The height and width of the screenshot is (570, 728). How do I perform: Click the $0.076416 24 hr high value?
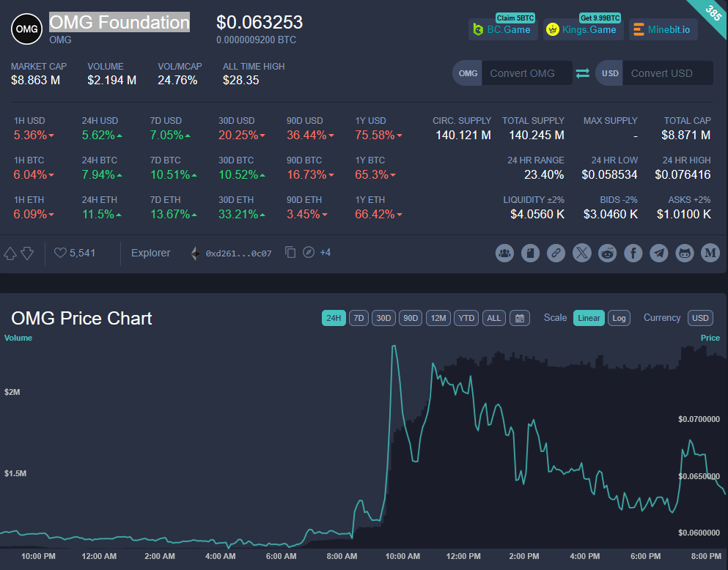(683, 175)
